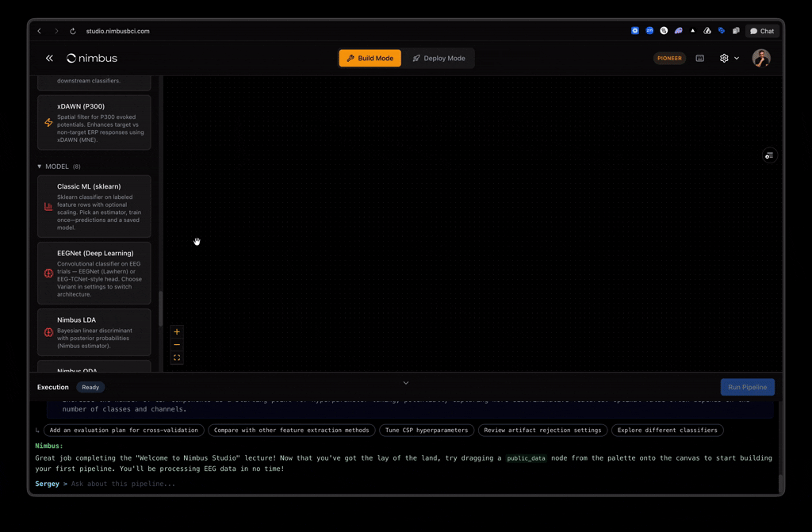Select the Classic ML (sklearn) node card
This screenshot has height=532, width=812.
94,206
